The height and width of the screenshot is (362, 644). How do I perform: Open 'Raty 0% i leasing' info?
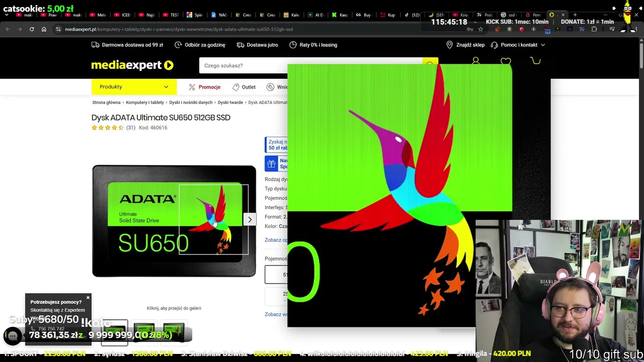313,45
